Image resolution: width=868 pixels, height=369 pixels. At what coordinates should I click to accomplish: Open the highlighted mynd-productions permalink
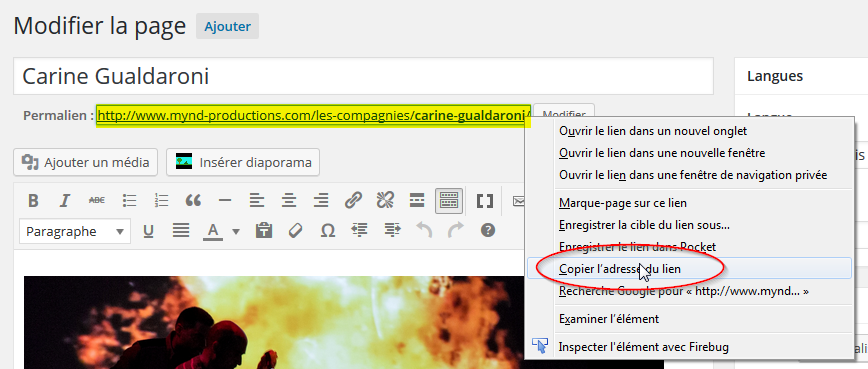314,116
